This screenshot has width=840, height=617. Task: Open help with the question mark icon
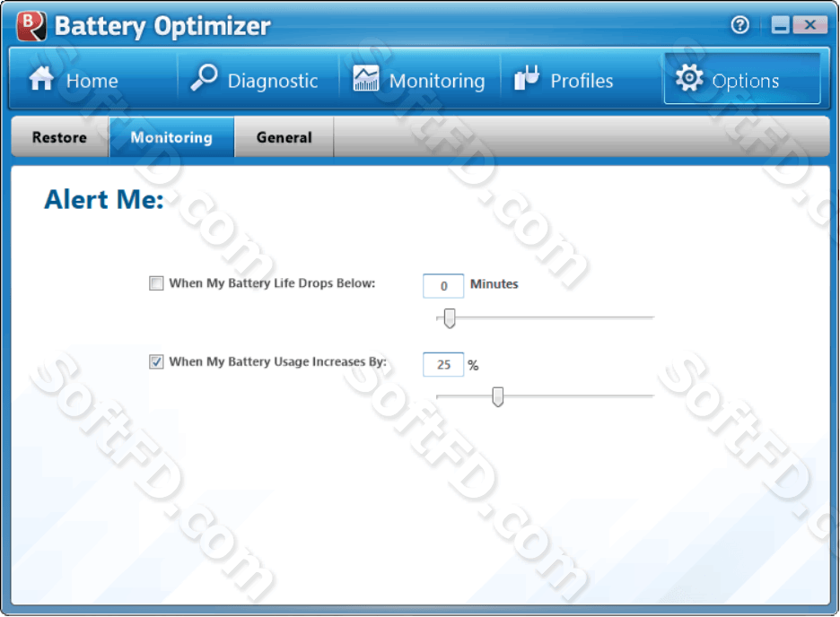(x=739, y=24)
